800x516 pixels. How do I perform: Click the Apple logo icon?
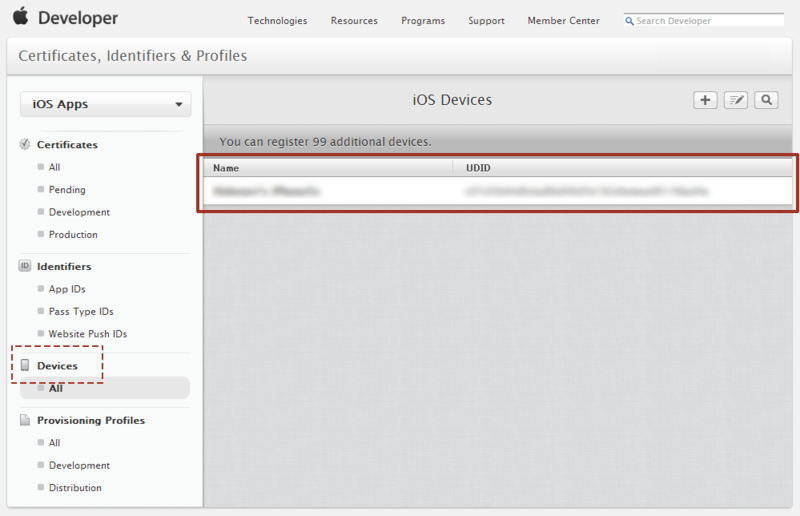click(x=21, y=16)
